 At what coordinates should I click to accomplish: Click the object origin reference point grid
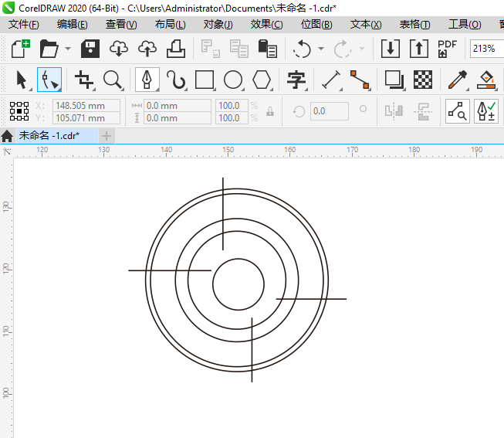pos(19,111)
